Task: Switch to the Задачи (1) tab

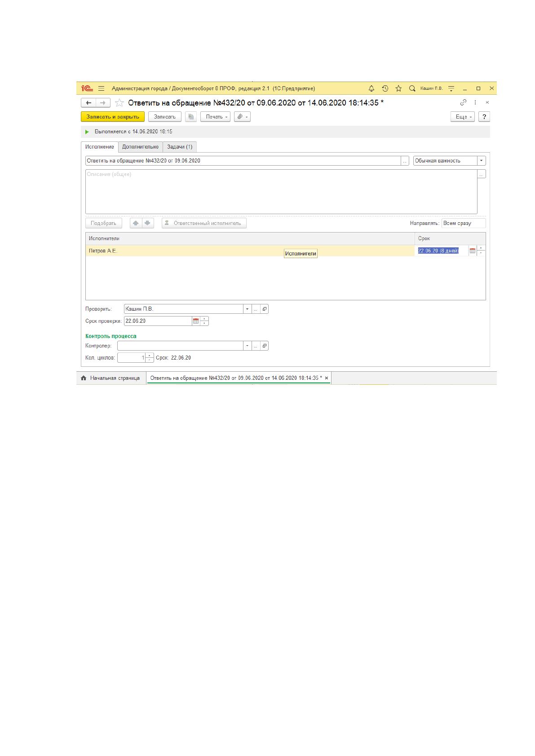Action: pyautogui.click(x=180, y=147)
